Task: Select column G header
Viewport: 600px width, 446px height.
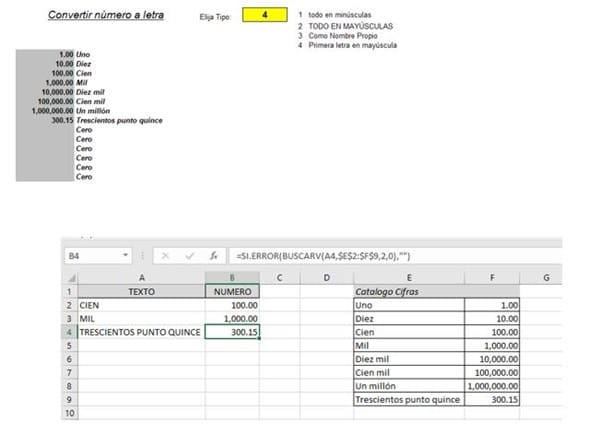Action: pyautogui.click(x=546, y=278)
